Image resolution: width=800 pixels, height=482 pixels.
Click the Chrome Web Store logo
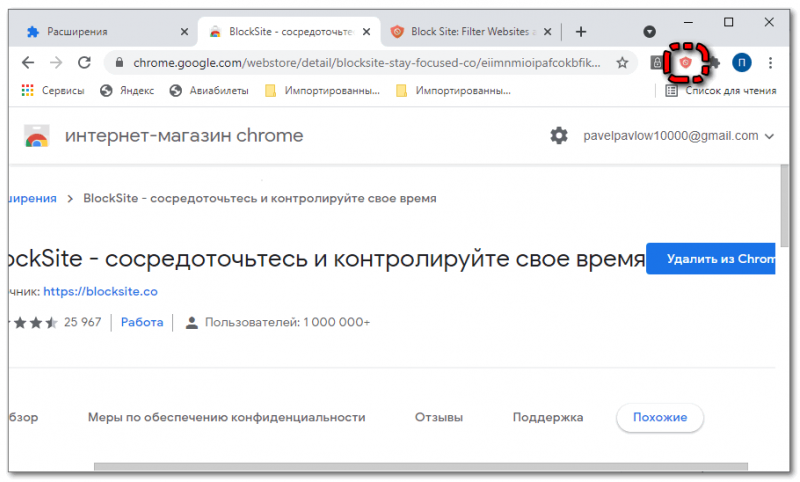(x=37, y=136)
